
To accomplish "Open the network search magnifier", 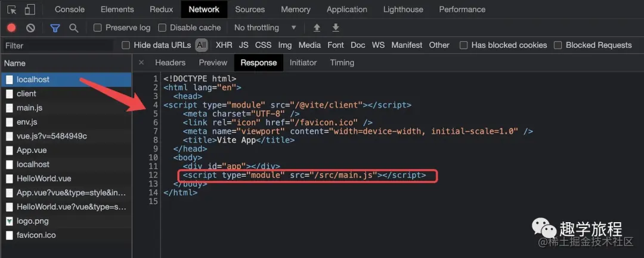I will [73, 28].
